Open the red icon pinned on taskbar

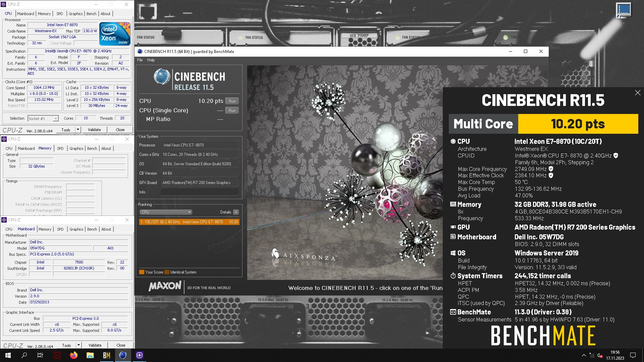coord(57,355)
